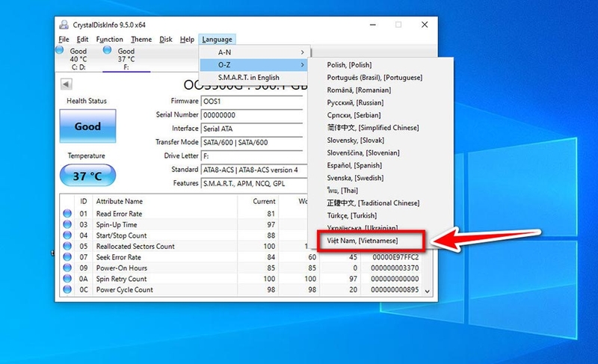Click the CrystalDiskInfo app icon in title bar
This screenshot has width=598, height=364.
pyautogui.click(x=64, y=25)
